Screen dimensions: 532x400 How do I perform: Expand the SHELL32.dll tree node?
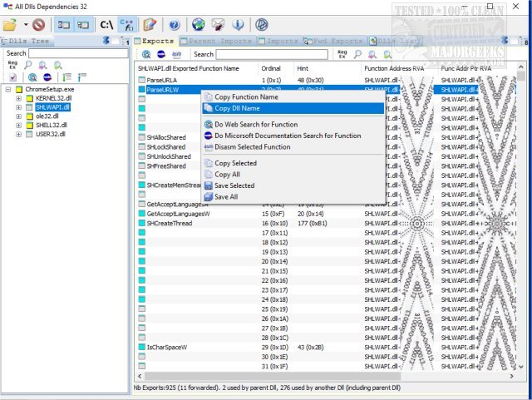click(x=18, y=126)
